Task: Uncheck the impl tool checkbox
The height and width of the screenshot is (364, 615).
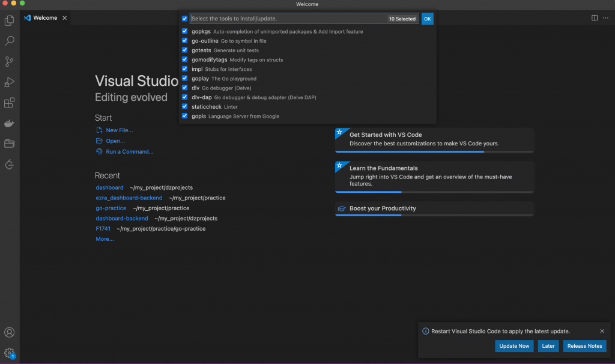Action: click(x=185, y=68)
